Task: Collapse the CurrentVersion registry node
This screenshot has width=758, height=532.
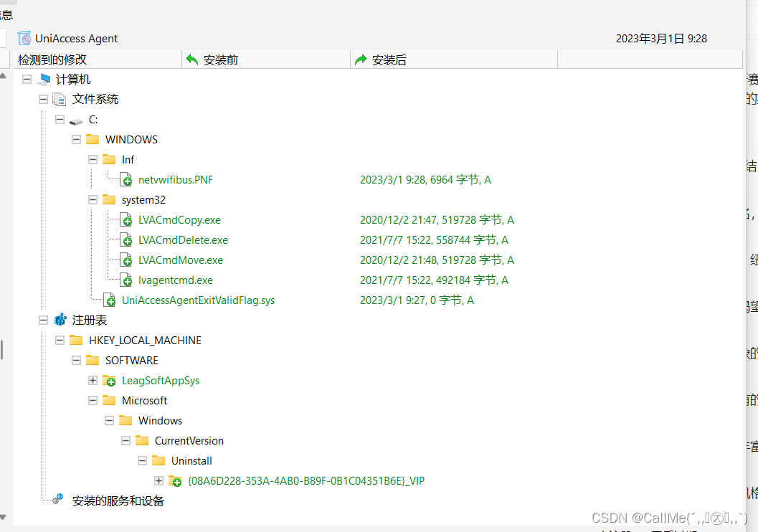Action: pos(125,440)
